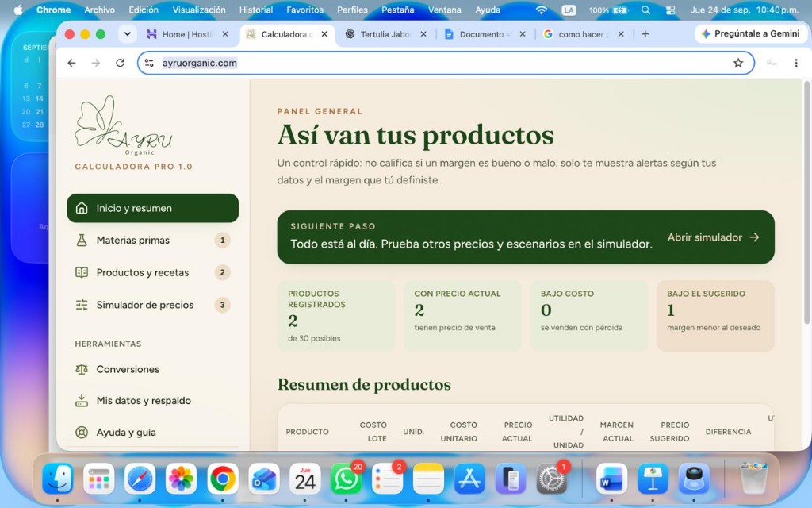Open Ayuda y guía
Viewport: 812px width, 508px height.
(x=153, y=433)
